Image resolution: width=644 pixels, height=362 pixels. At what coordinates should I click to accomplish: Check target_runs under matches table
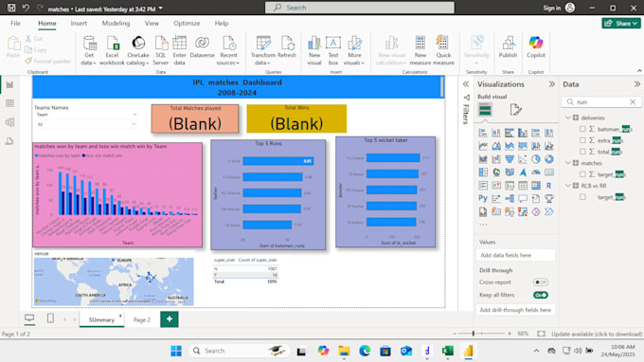point(582,174)
